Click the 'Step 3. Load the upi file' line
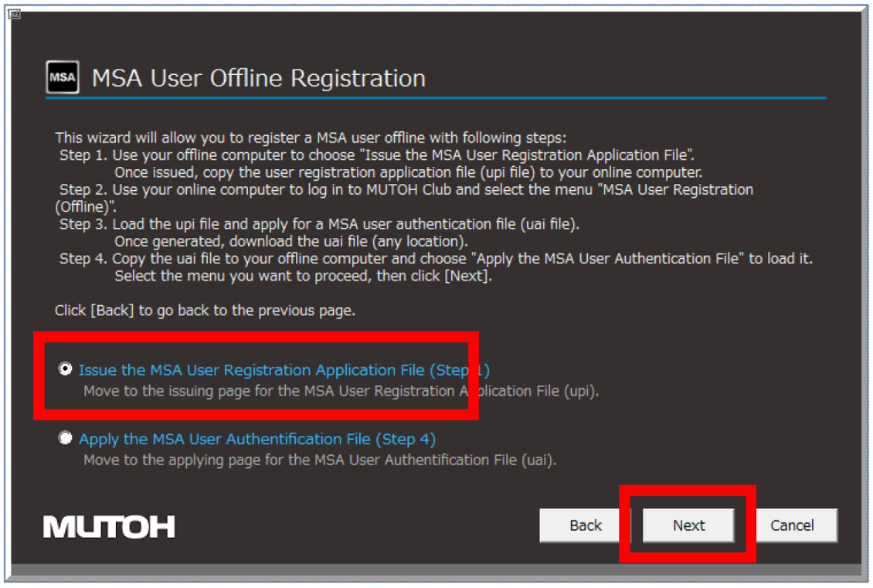This screenshot has width=873, height=588. coord(320,224)
